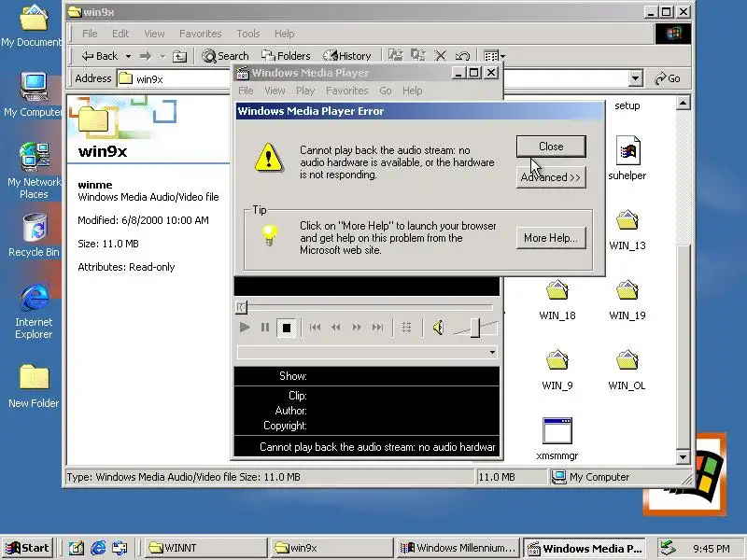Expand the Address bar dropdown arrow
This screenshot has height=560, width=747.
[x=635, y=78]
